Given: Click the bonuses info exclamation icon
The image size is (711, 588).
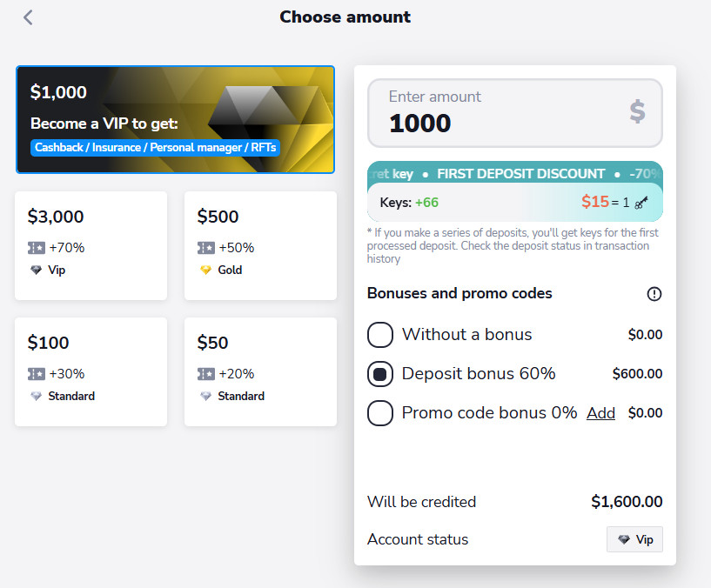Looking at the screenshot, I should [x=654, y=294].
